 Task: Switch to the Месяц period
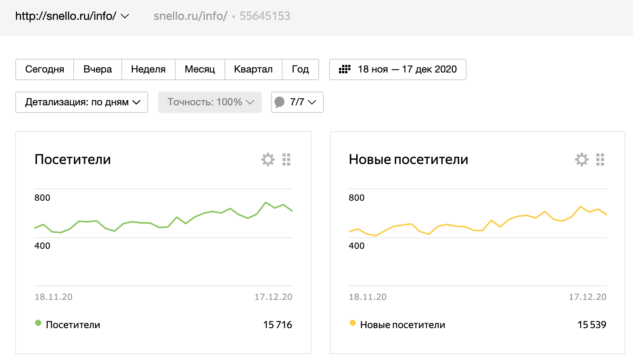(x=200, y=69)
